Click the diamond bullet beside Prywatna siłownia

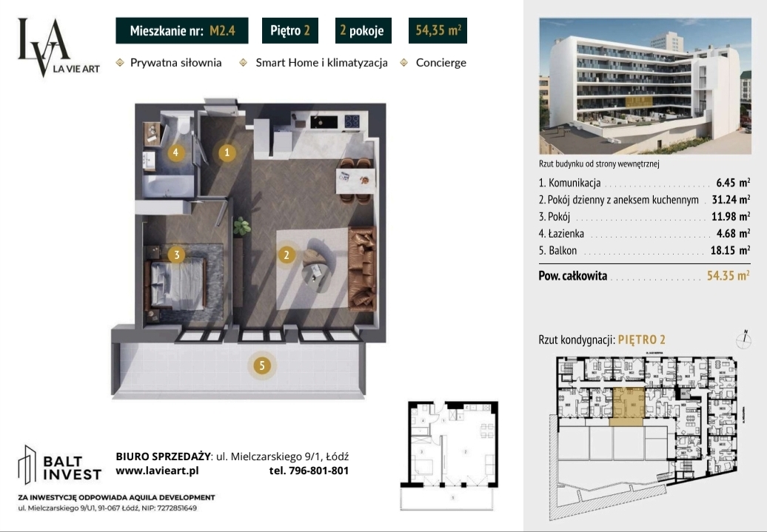tap(120, 63)
